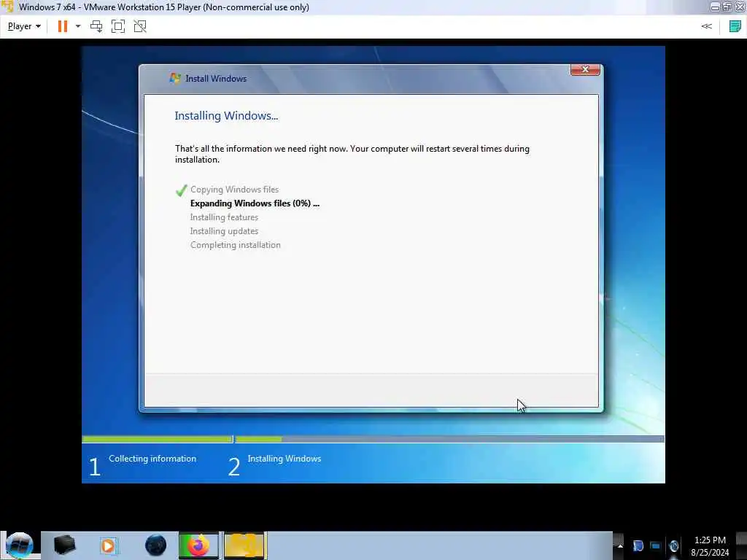
Task: Open the VMware notes/message log icon
Action: pos(735,26)
